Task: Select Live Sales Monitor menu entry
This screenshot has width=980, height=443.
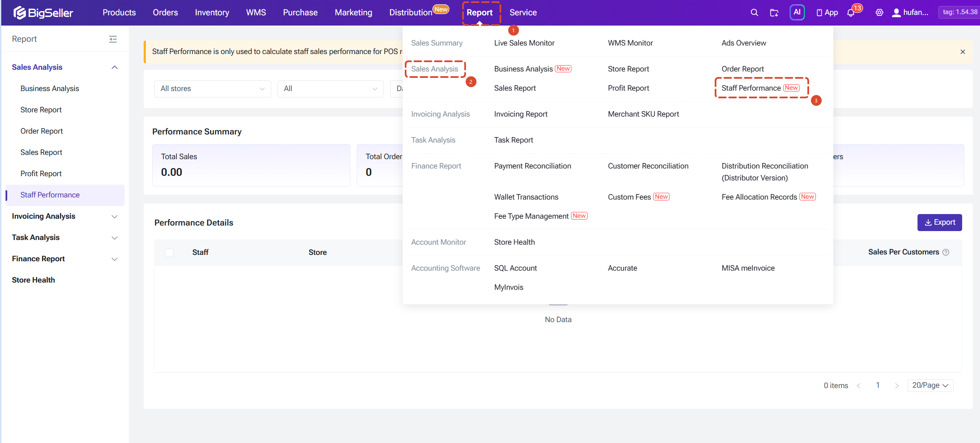Action: (x=524, y=43)
